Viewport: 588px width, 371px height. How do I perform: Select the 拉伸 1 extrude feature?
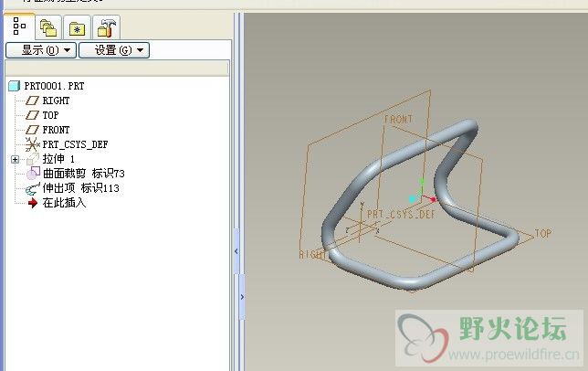(58, 159)
